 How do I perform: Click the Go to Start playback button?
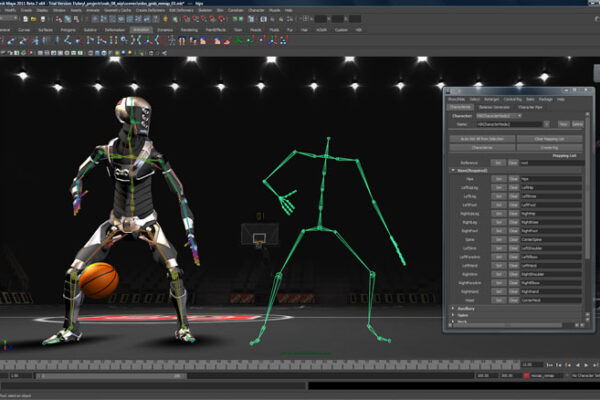click(549, 365)
